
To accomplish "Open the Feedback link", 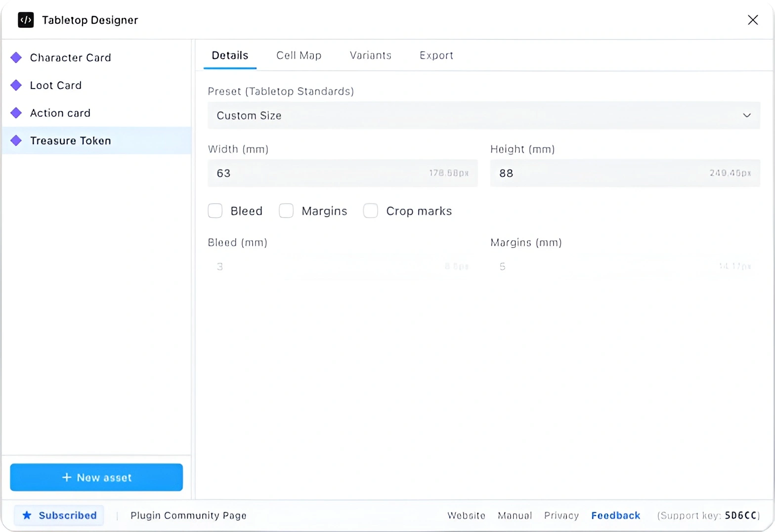I will pos(615,516).
